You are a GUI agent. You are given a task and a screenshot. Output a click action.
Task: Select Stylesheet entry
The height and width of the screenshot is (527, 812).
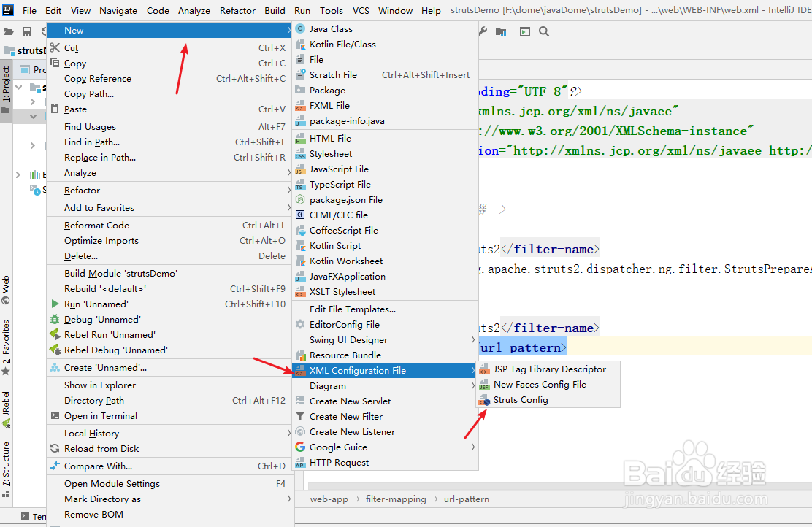pos(386,154)
